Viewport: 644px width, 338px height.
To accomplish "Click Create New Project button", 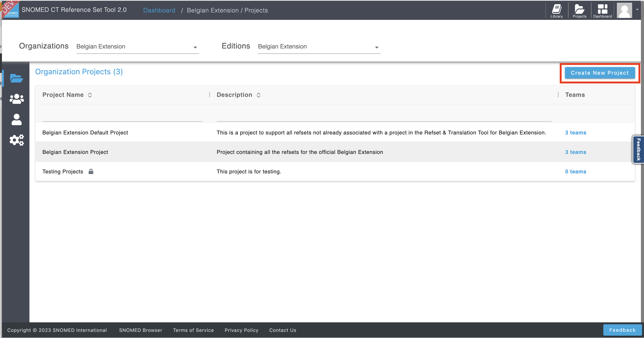I will pos(600,73).
